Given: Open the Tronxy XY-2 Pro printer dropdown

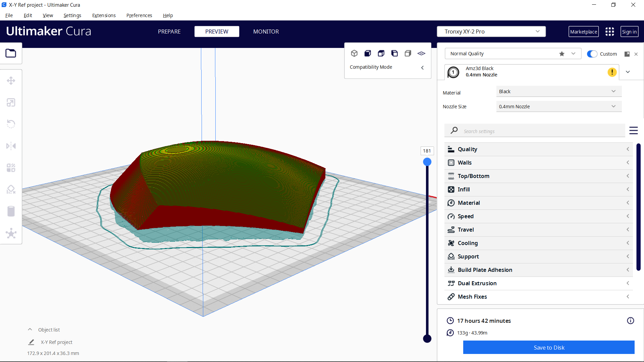Looking at the screenshot, I should tap(491, 32).
